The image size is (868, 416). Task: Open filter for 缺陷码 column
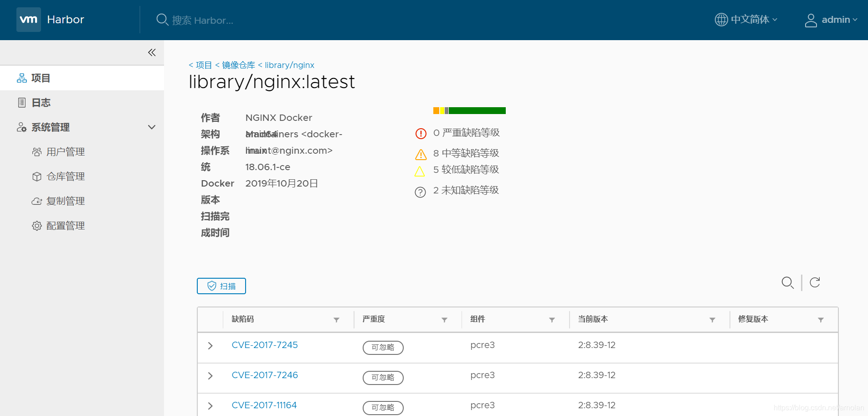pyautogui.click(x=336, y=320)
